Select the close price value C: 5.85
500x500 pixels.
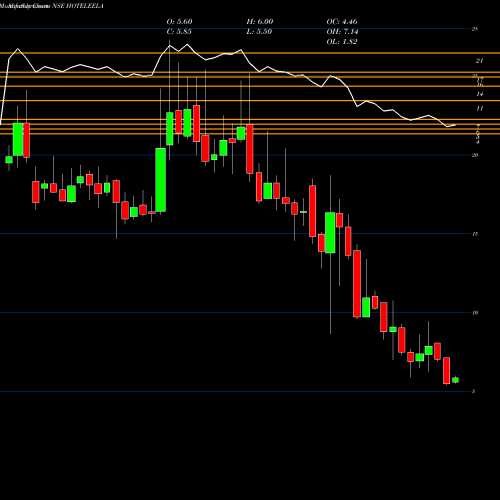click(x=179, y=32)
